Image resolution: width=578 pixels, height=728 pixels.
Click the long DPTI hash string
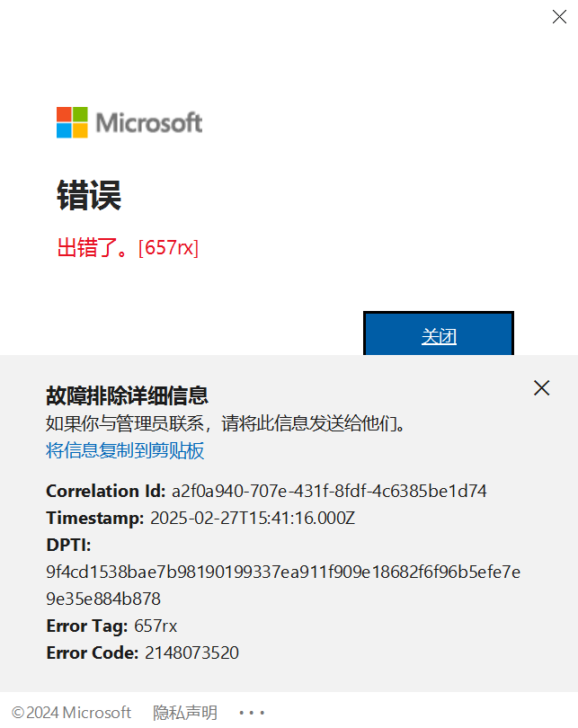[283, 585]
